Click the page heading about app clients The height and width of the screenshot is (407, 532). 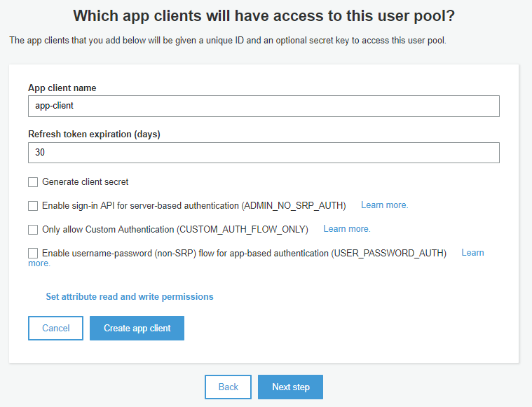(x=265, y=15)
